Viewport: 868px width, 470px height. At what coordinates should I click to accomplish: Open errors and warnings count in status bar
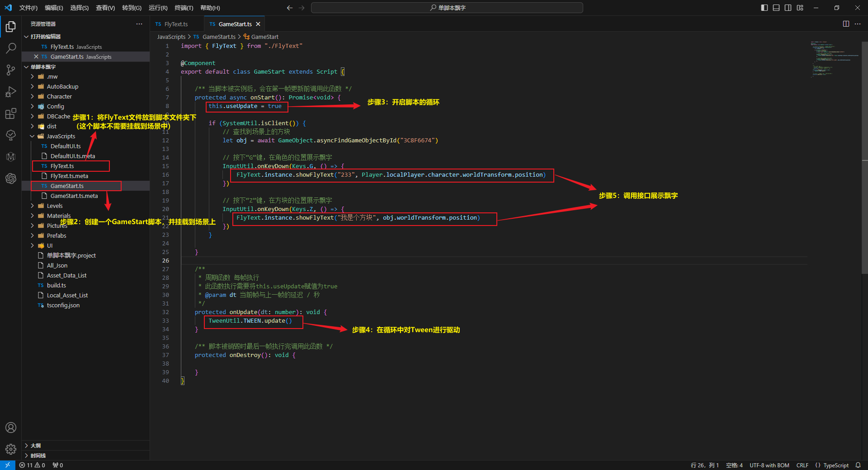tap(32, 465)
